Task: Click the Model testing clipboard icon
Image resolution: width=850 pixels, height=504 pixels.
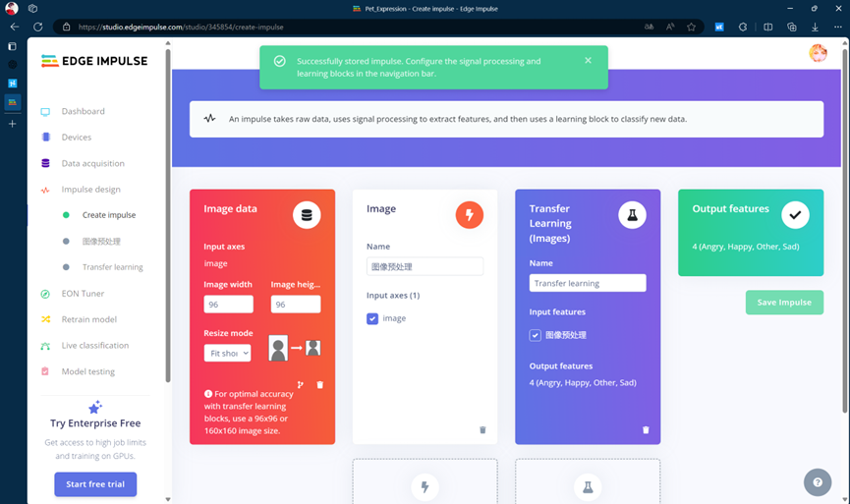Action: pyautogui.click(x=45, y=371)
